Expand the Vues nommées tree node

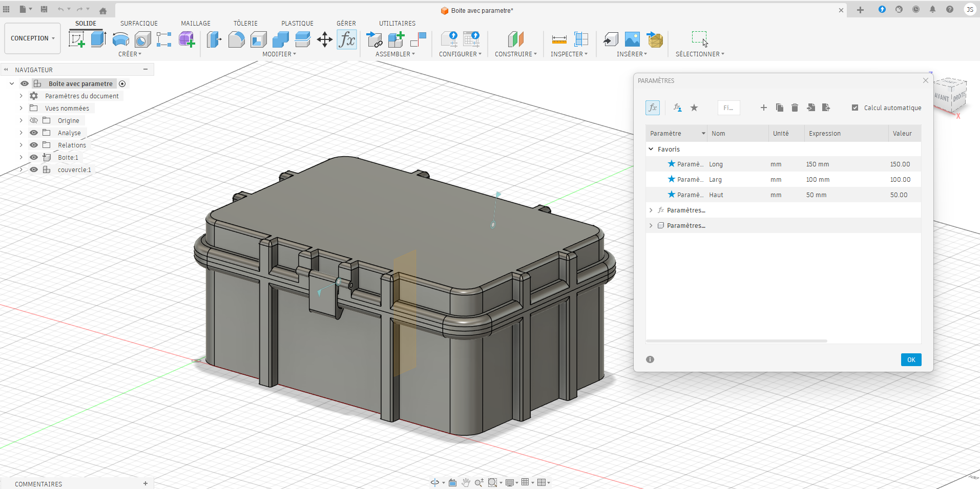click(x=21, y=108)
